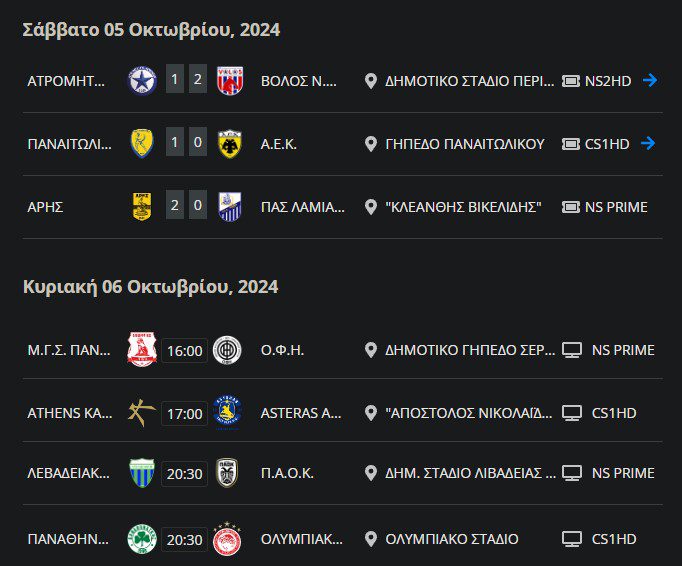
Task: Click the PAS Lamia crest icon
Action: coord(230,207)
